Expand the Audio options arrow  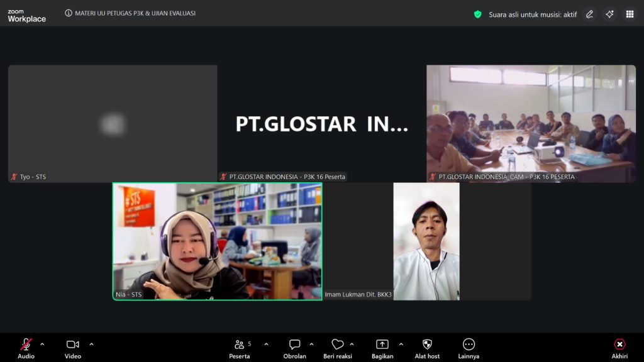pyautogui.click(x=42, y=344)
